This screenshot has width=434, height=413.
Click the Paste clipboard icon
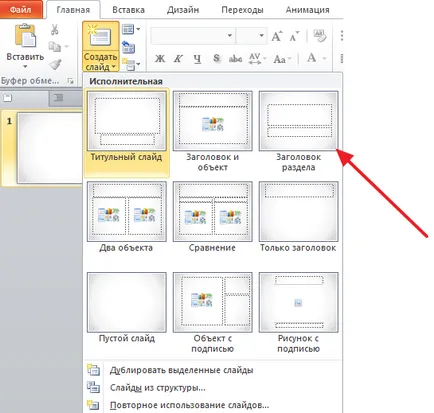pos(25,35)
